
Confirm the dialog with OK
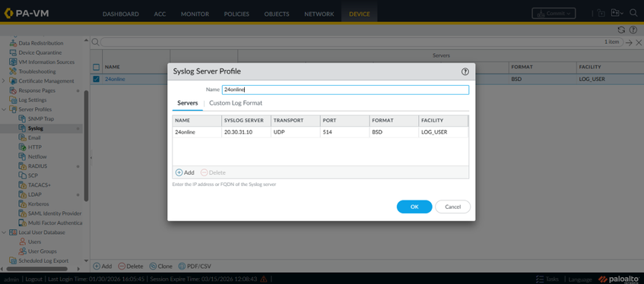pyautogui.click(x=414, y=207)
